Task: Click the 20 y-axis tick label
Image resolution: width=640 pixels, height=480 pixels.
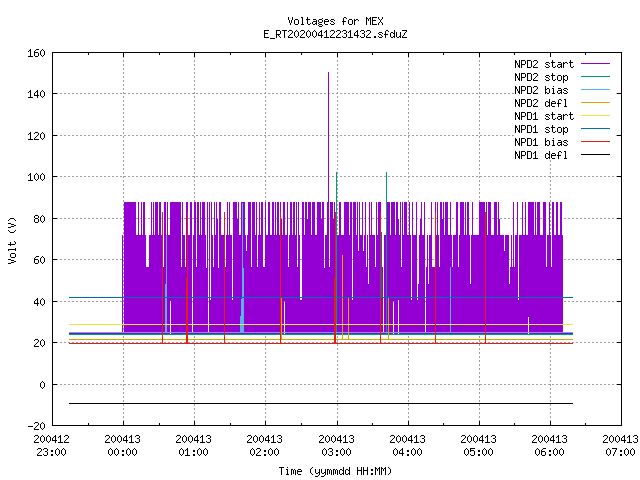Action: 39,343
